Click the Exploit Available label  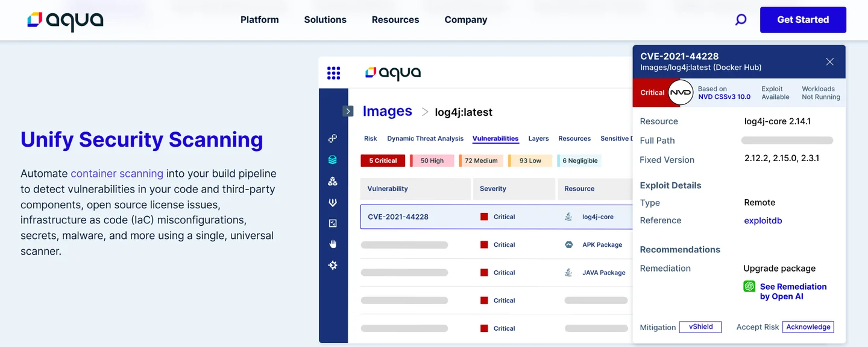coord(775,92)
